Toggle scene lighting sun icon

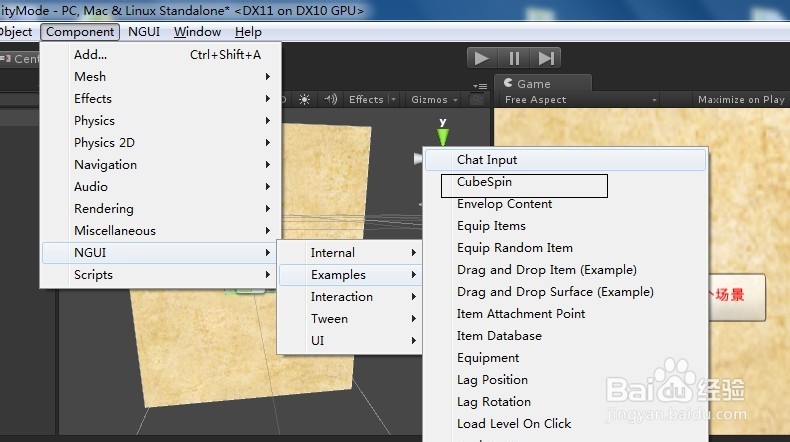tap(304, 99)
